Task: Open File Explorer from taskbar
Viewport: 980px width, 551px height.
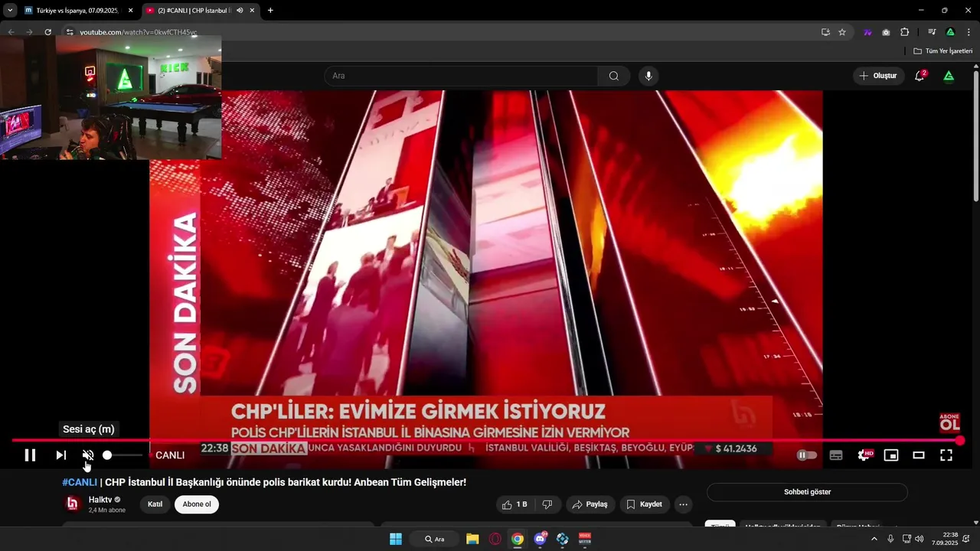Action: point(472,539)
